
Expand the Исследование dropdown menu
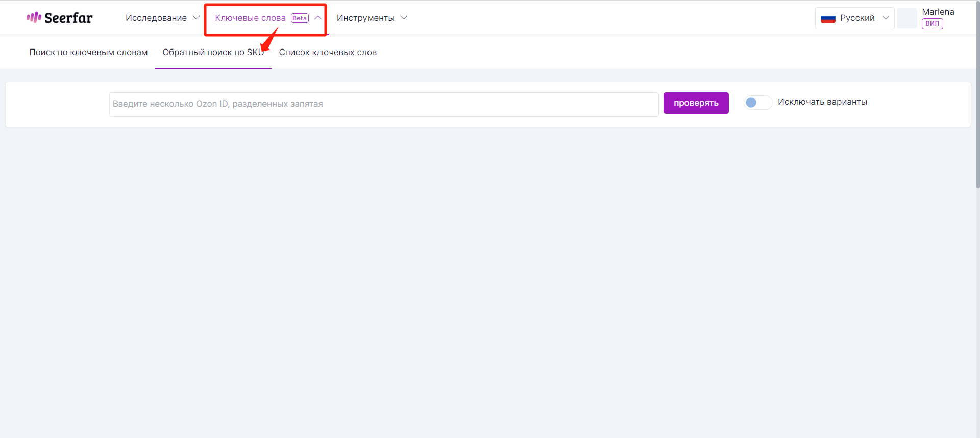pyautogui.click(x=162, y=18)
